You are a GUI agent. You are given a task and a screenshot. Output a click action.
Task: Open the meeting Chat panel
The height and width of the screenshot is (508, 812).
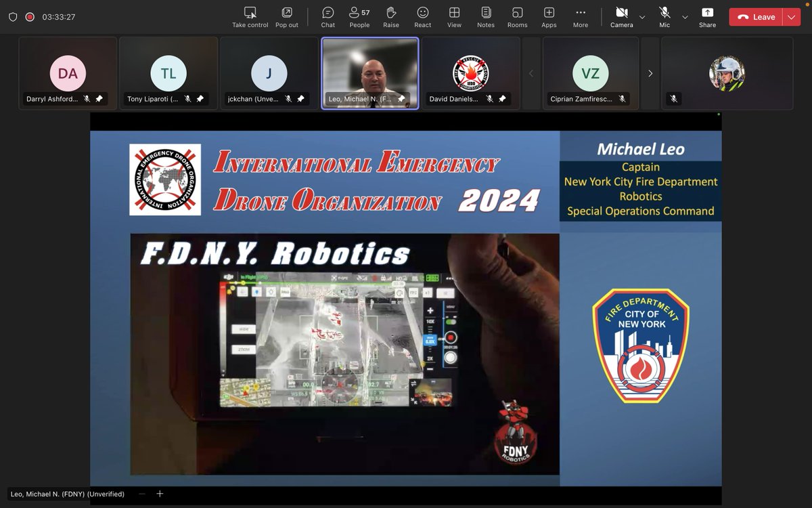(328, 17)
